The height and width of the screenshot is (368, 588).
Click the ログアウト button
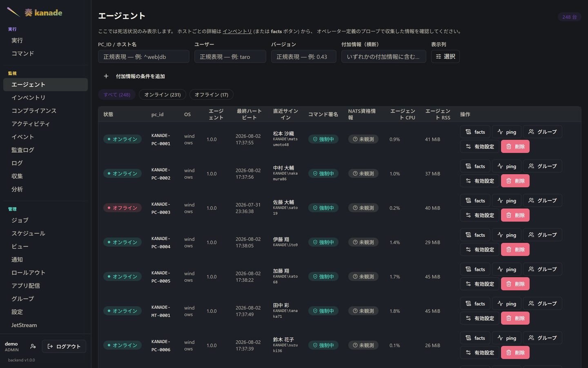[x=64, y=346]
